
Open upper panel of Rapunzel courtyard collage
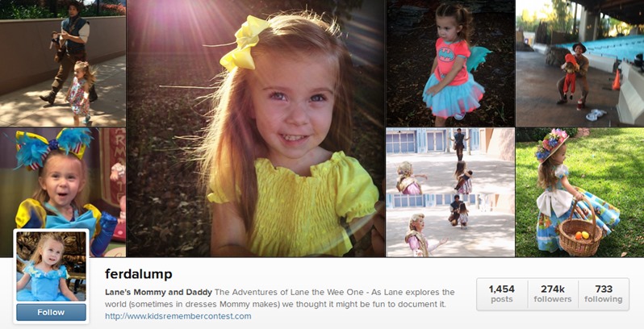[450, 160]
